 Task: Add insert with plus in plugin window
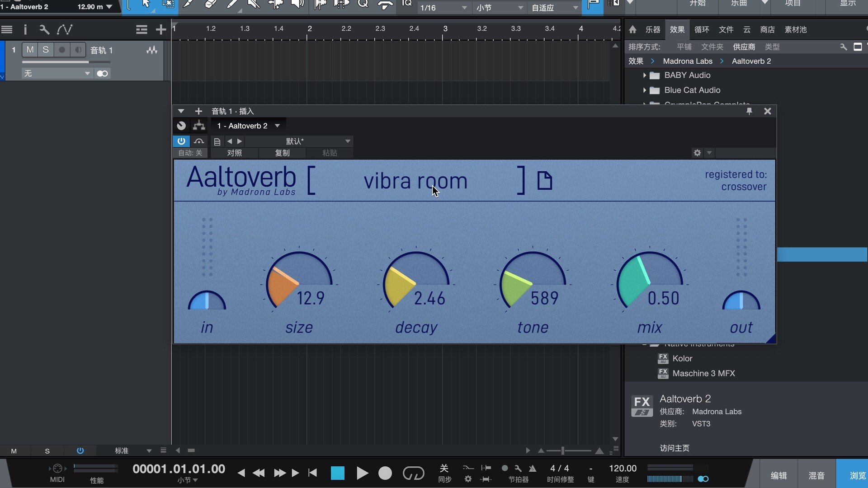click(x=198, y=111)
